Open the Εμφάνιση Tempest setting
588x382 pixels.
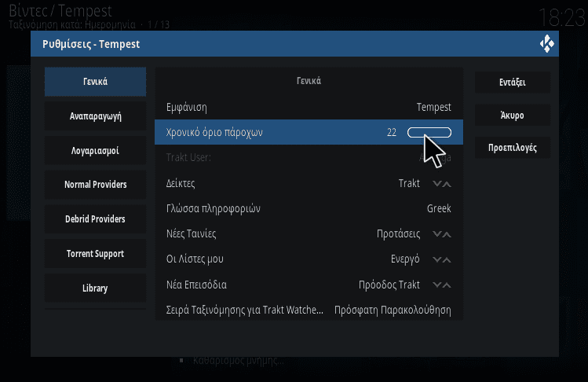[x=309, y=107]
